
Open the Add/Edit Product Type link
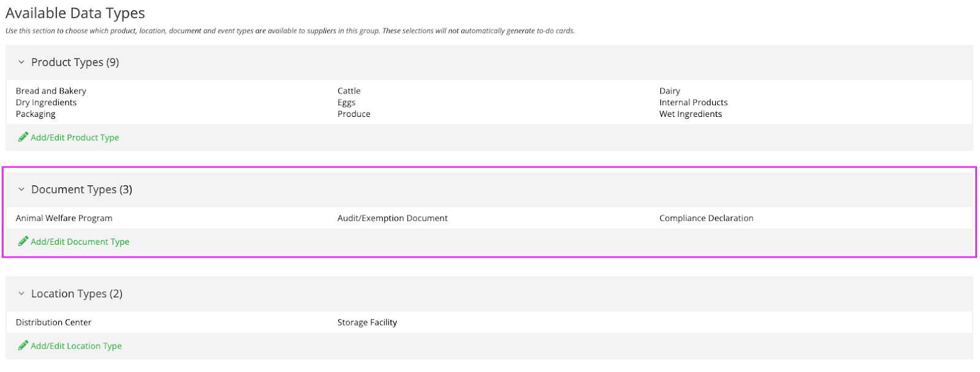(x=75, y=138)
